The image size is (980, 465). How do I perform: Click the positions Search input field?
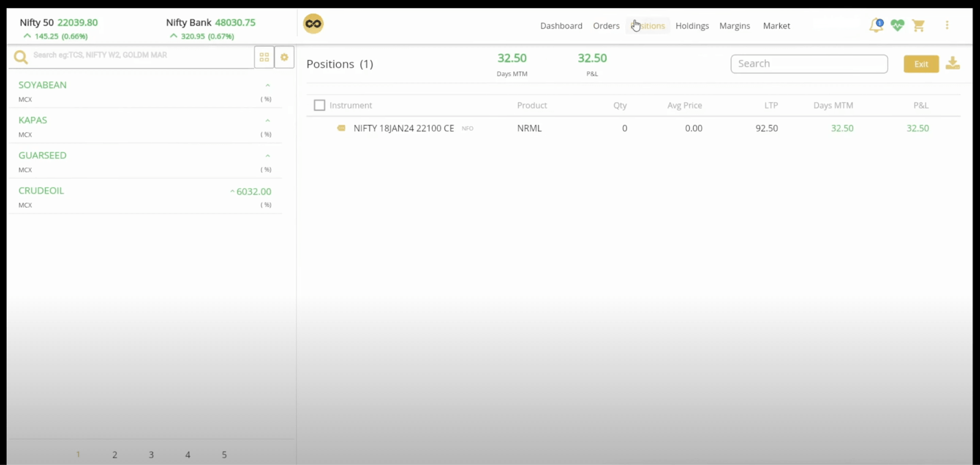click(x=809, y=64)
